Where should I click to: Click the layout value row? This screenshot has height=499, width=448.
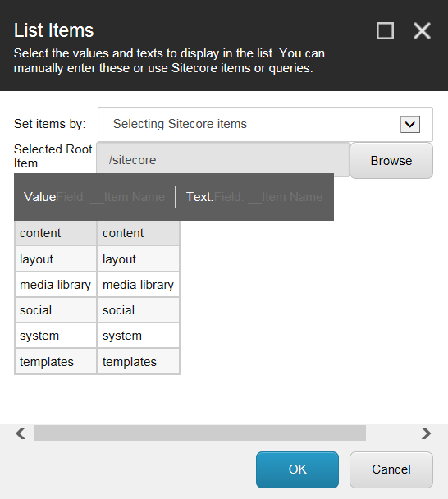click(56, 259)
